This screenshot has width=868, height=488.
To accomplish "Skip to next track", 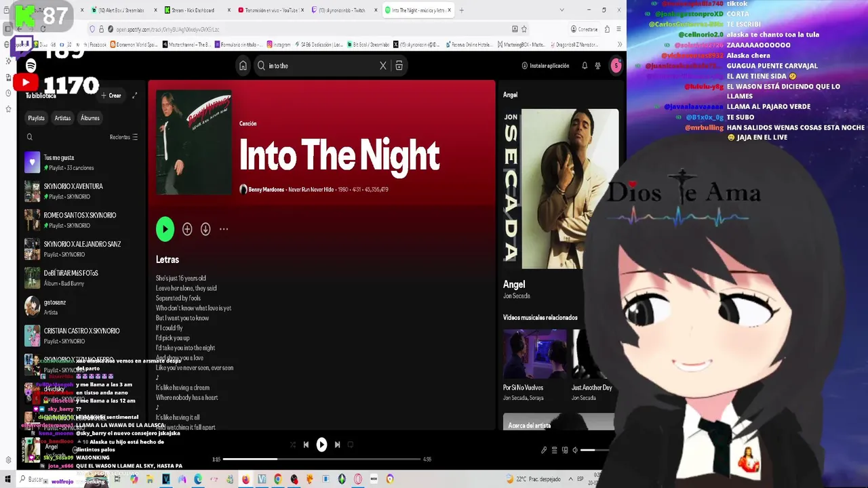I will point(337,445).
